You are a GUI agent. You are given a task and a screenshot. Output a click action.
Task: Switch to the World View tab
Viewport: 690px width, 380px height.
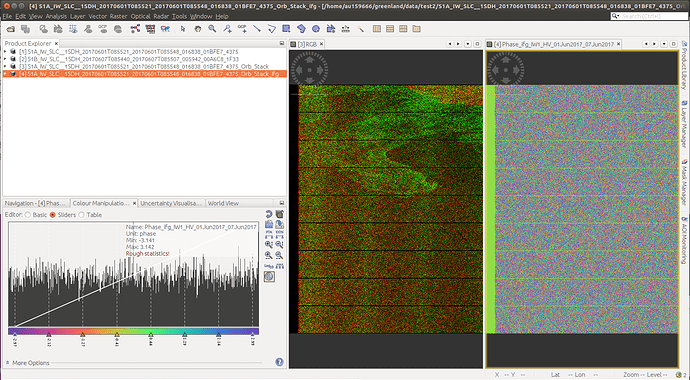(223, 203)
